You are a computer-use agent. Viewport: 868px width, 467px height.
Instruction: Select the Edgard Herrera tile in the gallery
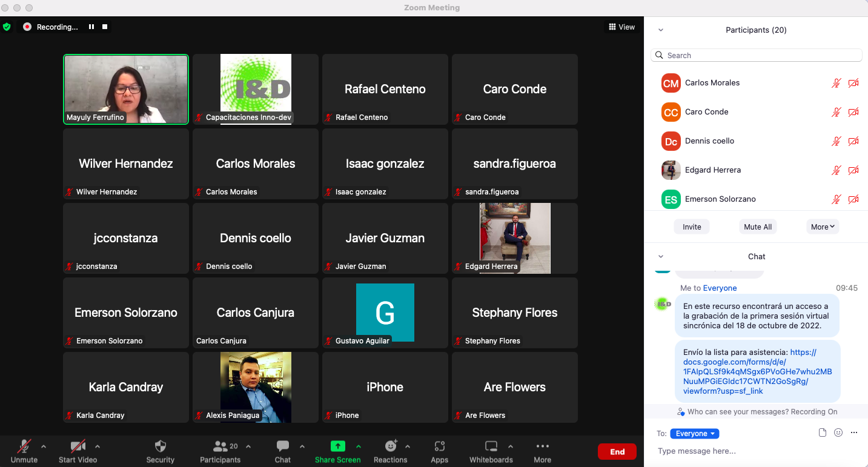pos(515,238)
